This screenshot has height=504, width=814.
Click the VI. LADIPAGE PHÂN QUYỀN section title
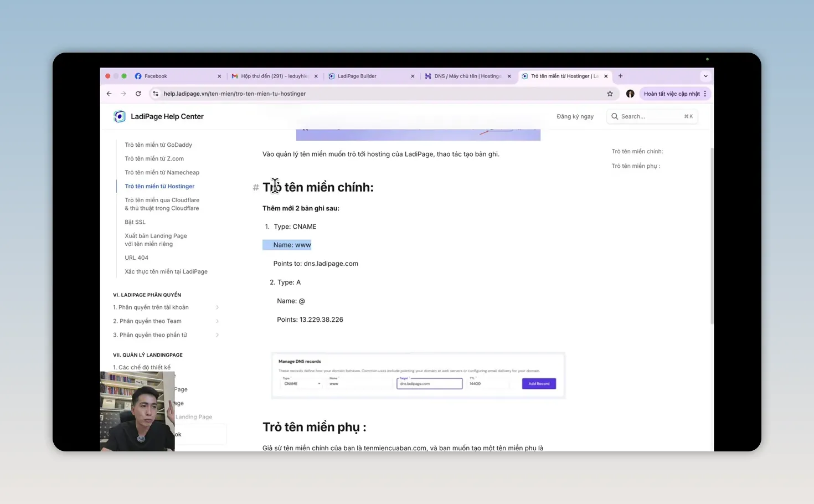coord(147,295)
